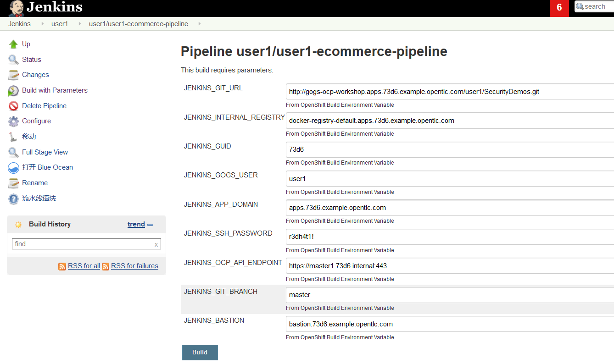Collapse the trend graph minus icon

(x=150, y=225)
